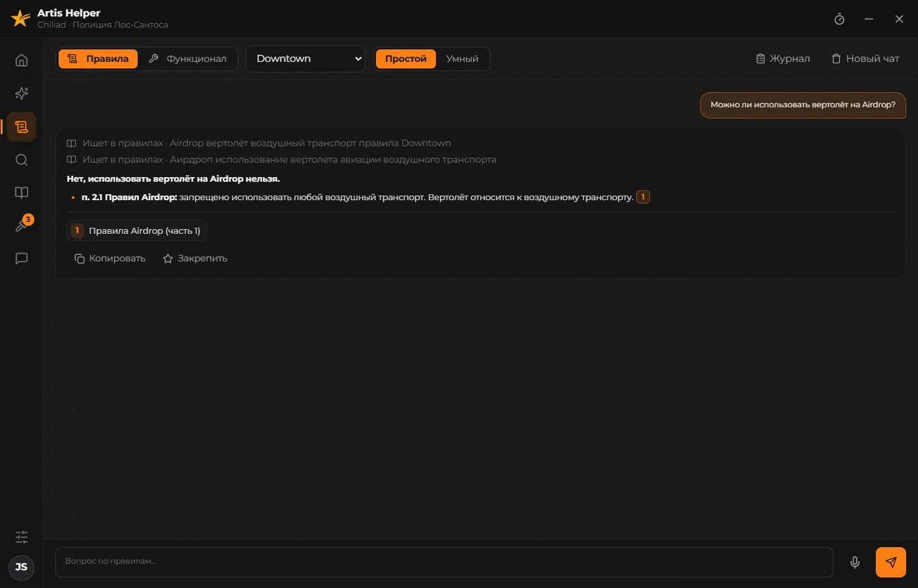The height and width of the screenshot is (588, 918).
Task: Click the п. 2.1 Правил Airdrop bullet text
Action: coord(358,197)
